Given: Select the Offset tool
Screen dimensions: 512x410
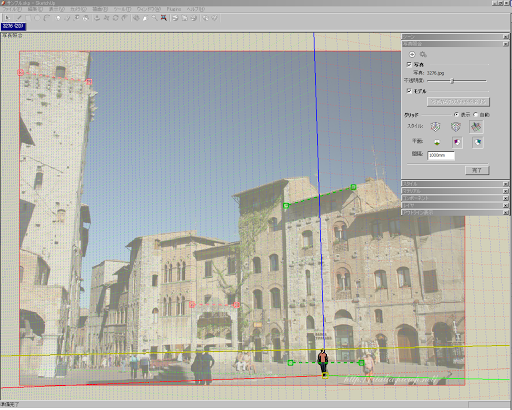Looking at the screenshot, I should (x=124, y=18).
